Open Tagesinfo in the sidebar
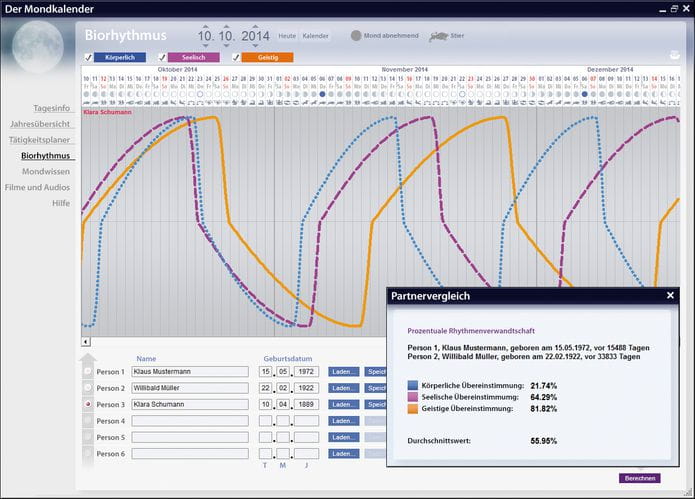This screenshot has width=695, height=499. point(51,107)
